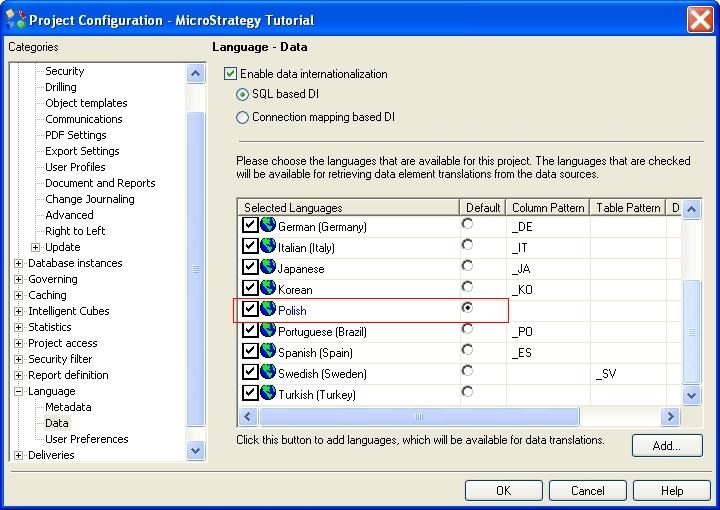The height and width of the screenshot is (510, 720).
Task: Click the globe icon for Swedish (Sweden)
Action: pyautogui.click(x=268, y=373)
